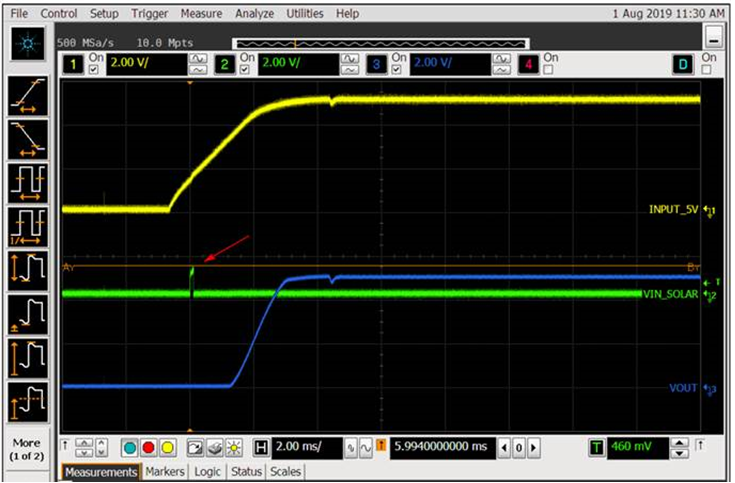
Task: Lower the trigger level down arrow
Action: tap(680, 453)
